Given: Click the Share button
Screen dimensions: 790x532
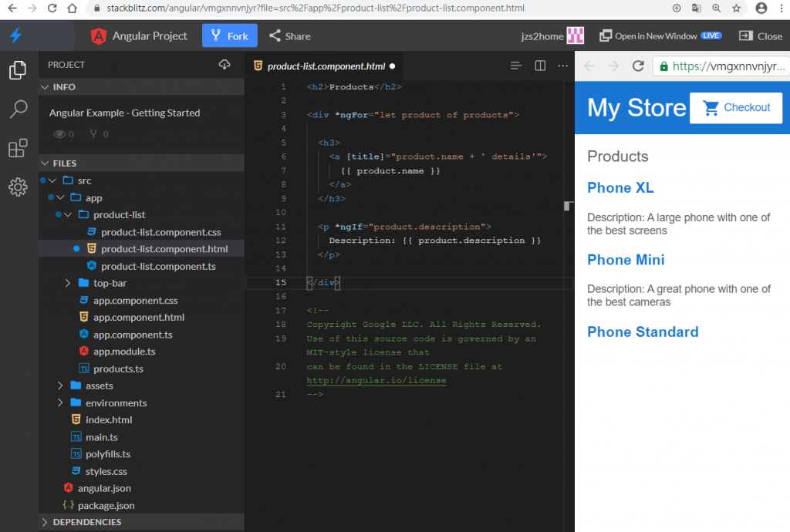Looking at the screenshot, I should click(290, 35).
